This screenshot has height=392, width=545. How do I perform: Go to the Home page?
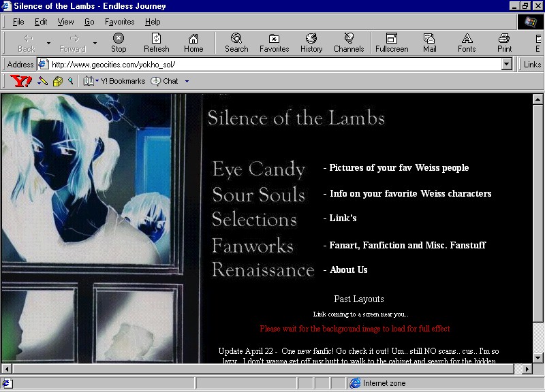click(x=193, y=43)
